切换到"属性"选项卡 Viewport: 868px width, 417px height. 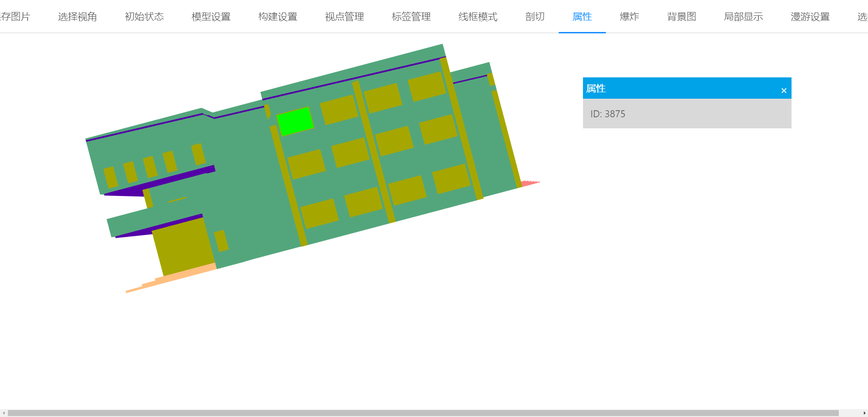[582, 17]
